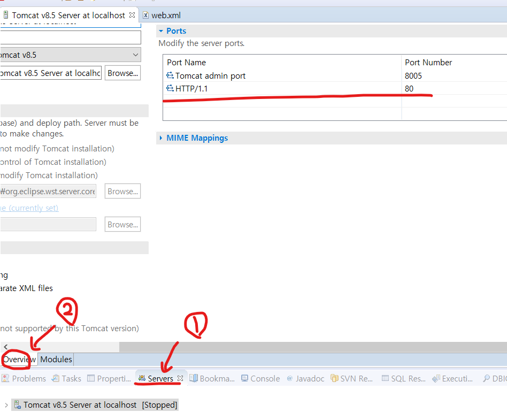
Task: Close the Servers view tab
Action: coord(180,378)
